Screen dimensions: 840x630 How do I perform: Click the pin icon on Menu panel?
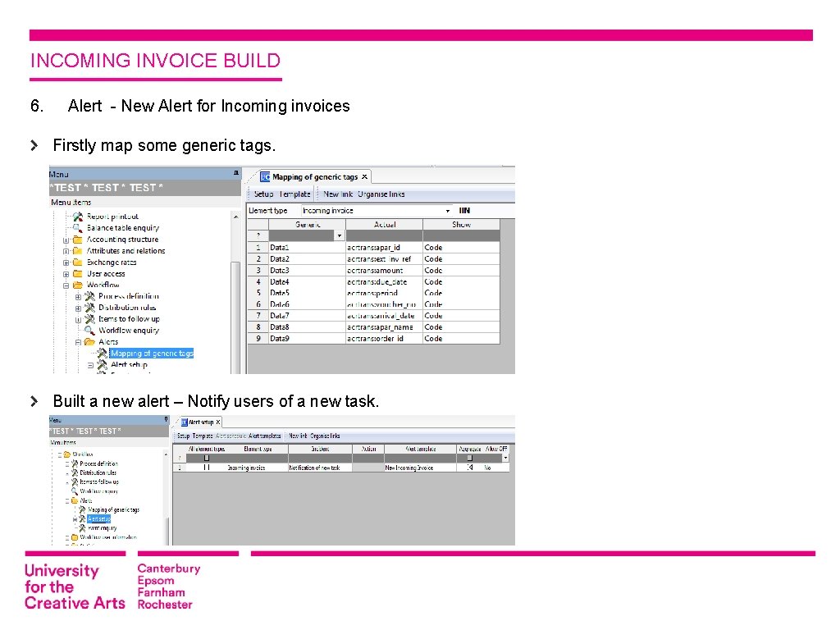238,173
